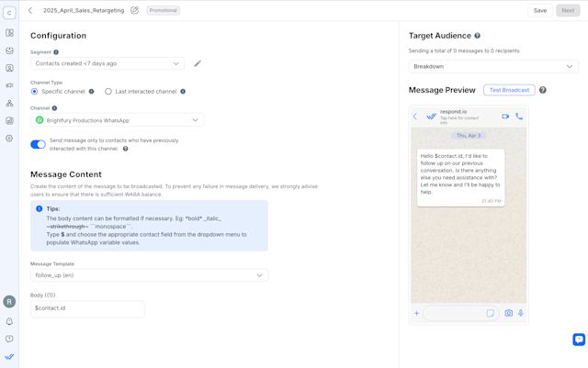
Task: Show the Channel field info icon
Action: 54,108
